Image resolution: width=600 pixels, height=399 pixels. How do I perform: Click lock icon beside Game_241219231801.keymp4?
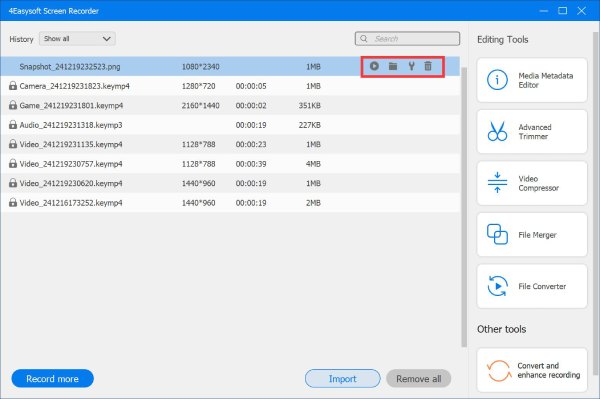pos(13,105)
